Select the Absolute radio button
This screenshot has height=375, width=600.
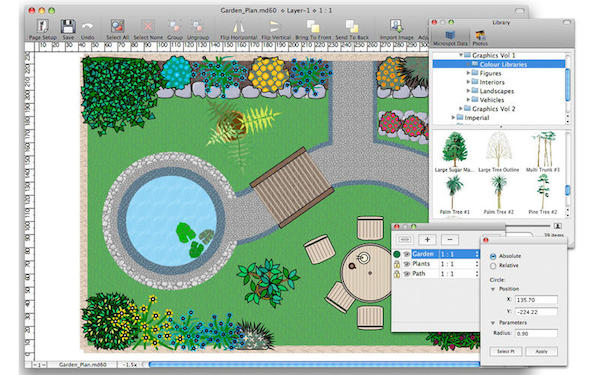(x=493, y=256)
